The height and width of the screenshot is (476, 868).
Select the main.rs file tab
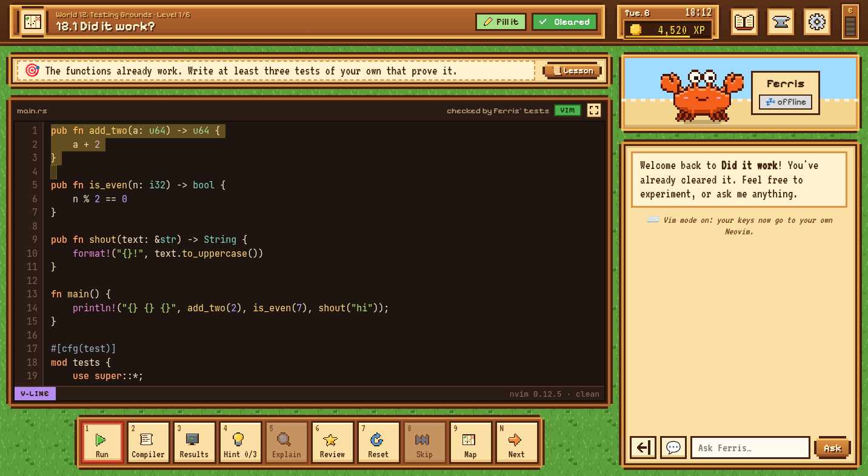(32, 111)
